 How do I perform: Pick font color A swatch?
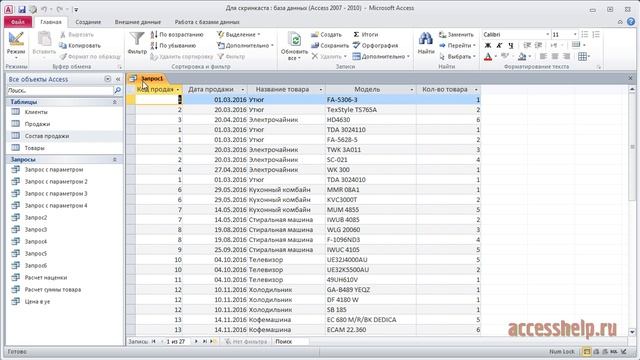(x=488, y=57)
